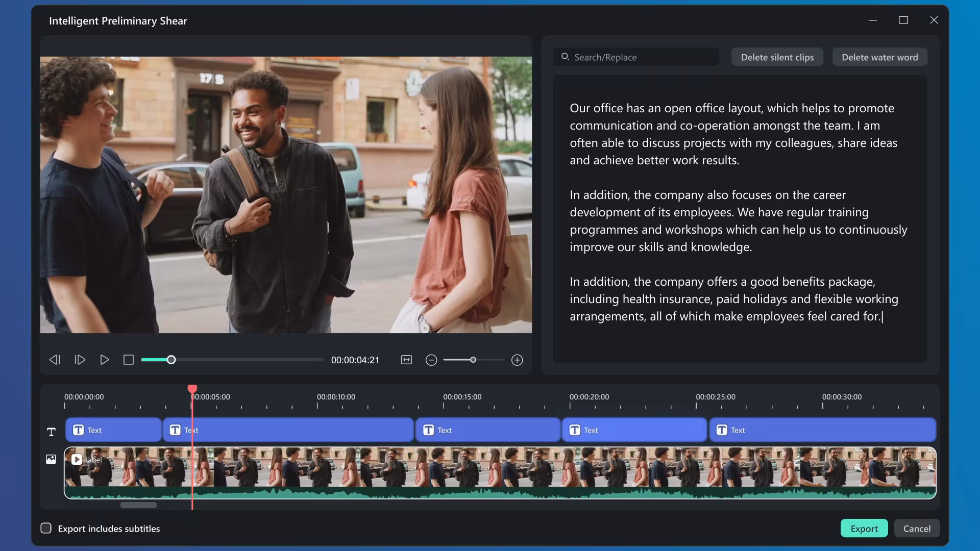Select the first Text clip on the timeline
The image size is (980, 551).
pyautogui.click(x=113, y=430)
